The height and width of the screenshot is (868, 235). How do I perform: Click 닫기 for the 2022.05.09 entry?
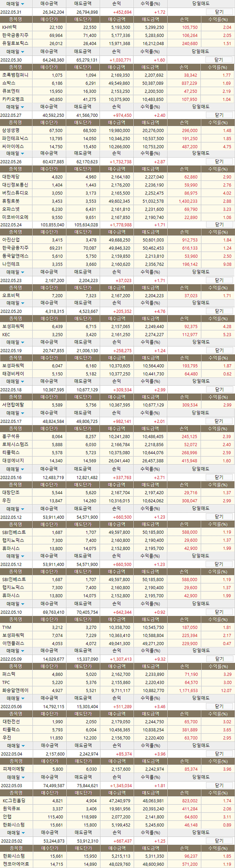[x=219, y=658]
